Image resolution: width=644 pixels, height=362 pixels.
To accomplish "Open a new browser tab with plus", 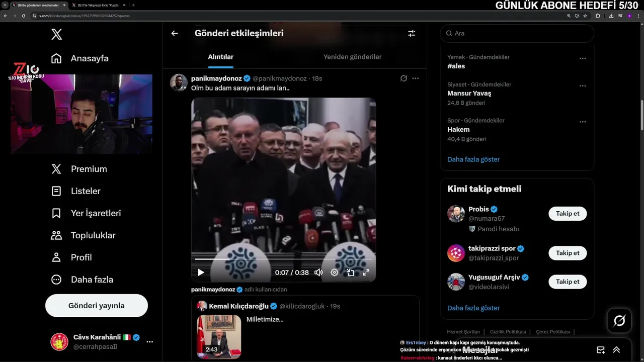I will pyautogui.click(x=133, y=5).
